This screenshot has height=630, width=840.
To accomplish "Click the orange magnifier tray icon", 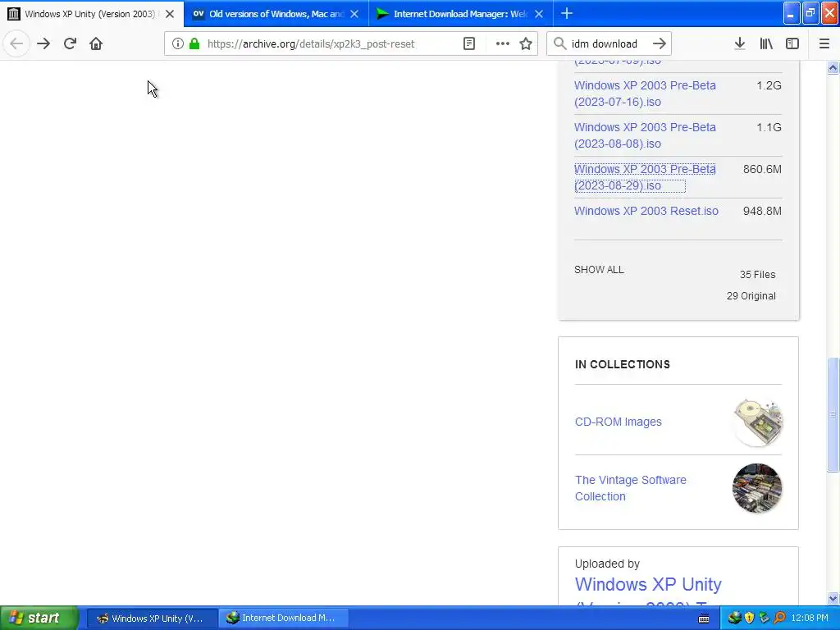I will coord(779,618).
